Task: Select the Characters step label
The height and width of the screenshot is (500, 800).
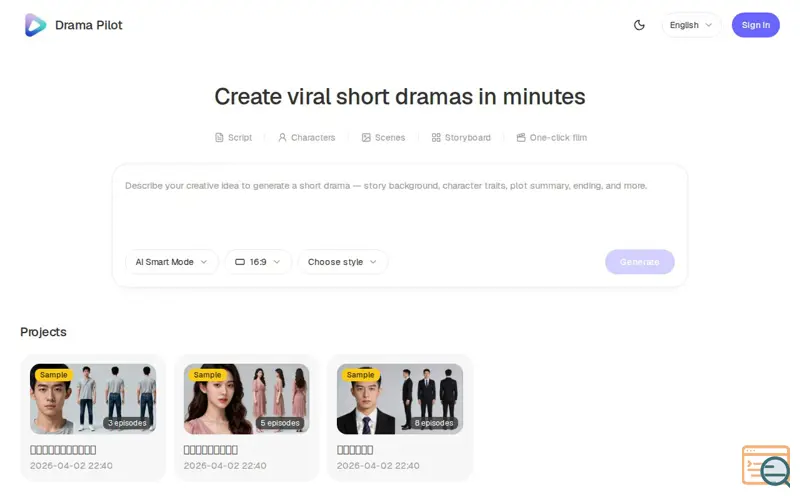Action: click(x=313, y=138)
